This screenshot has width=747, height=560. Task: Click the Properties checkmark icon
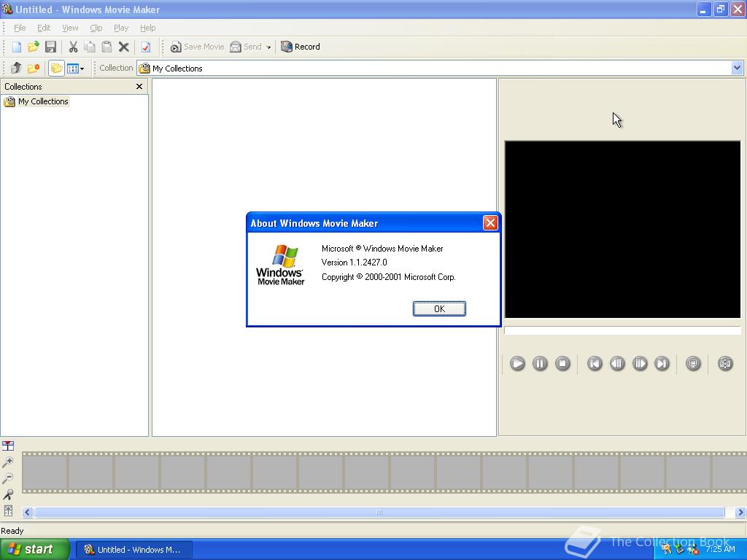click(x=146, y=47)
